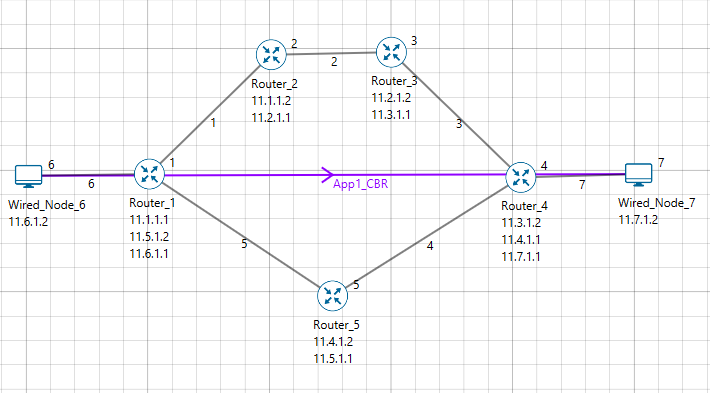Image resolution: width=710 pixels, height=393 pixels.
Task: Click link 7 from Router_4 to Wired_Node_7
Action: [580, 175]
